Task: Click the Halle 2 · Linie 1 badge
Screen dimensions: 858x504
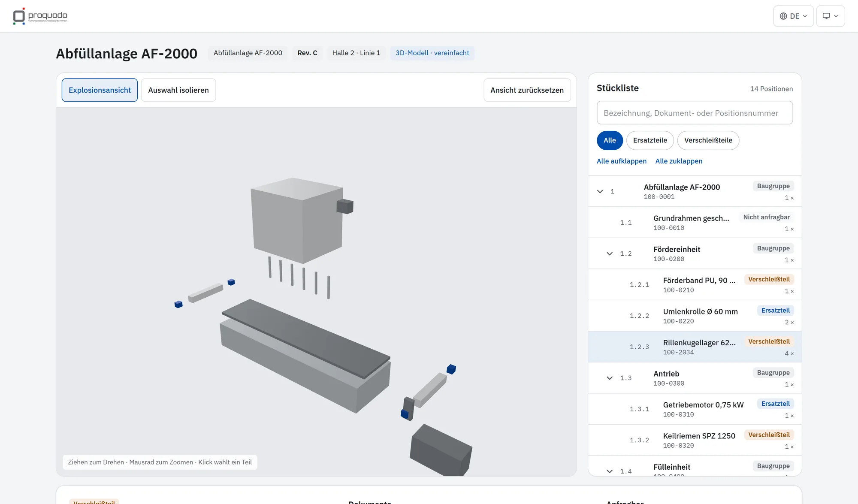Action: click(x=356, y=53)
